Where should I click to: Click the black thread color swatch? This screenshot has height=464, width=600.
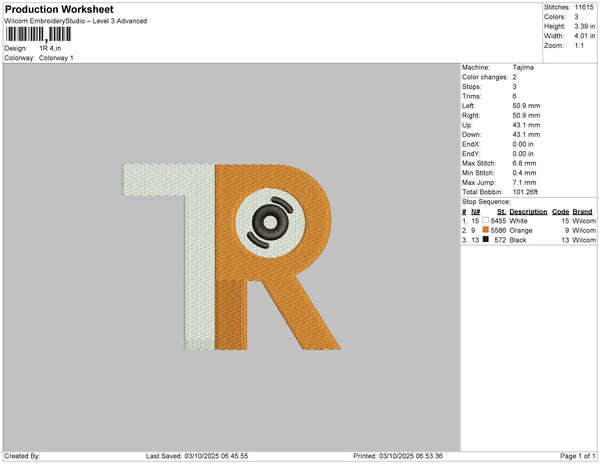486,239
